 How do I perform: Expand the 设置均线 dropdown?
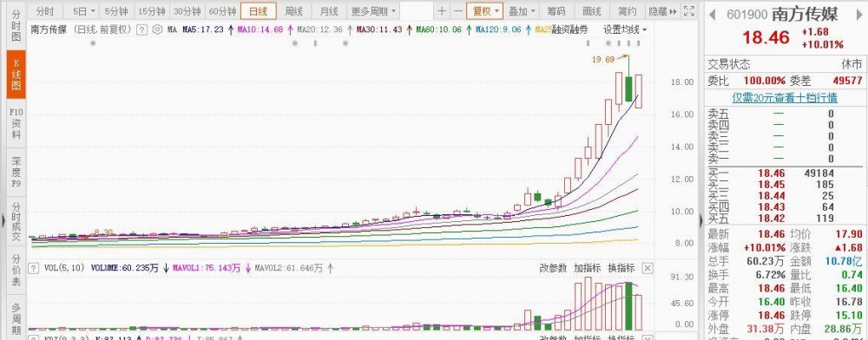(625, 29)
